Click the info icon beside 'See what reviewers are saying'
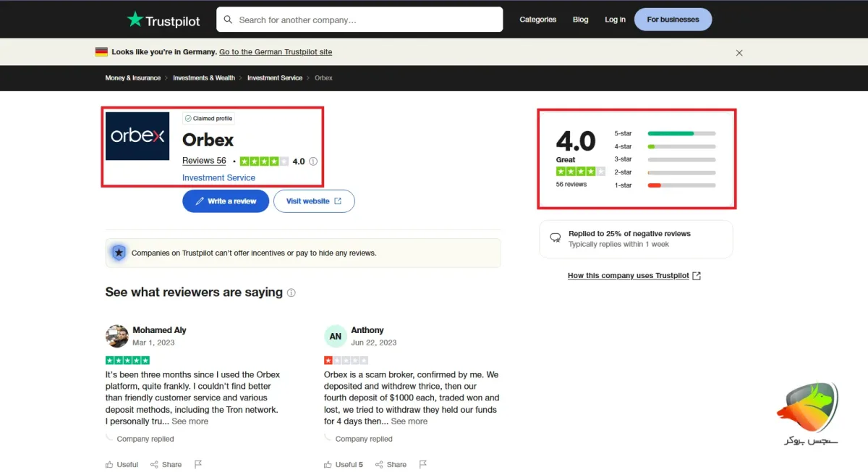 point(292,293)
